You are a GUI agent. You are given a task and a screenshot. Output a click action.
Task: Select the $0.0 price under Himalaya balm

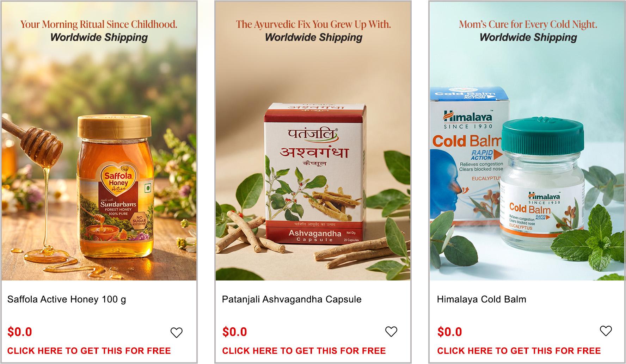(x=450, y=332)
